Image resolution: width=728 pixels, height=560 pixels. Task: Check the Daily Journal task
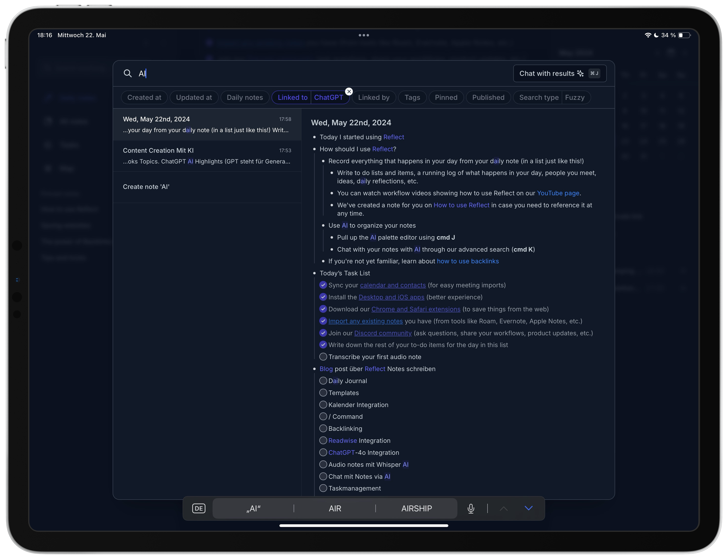323,381
